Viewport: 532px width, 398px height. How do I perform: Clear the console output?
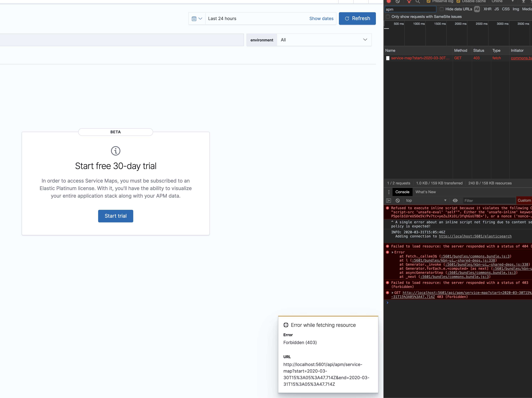[x=398, y=200]
